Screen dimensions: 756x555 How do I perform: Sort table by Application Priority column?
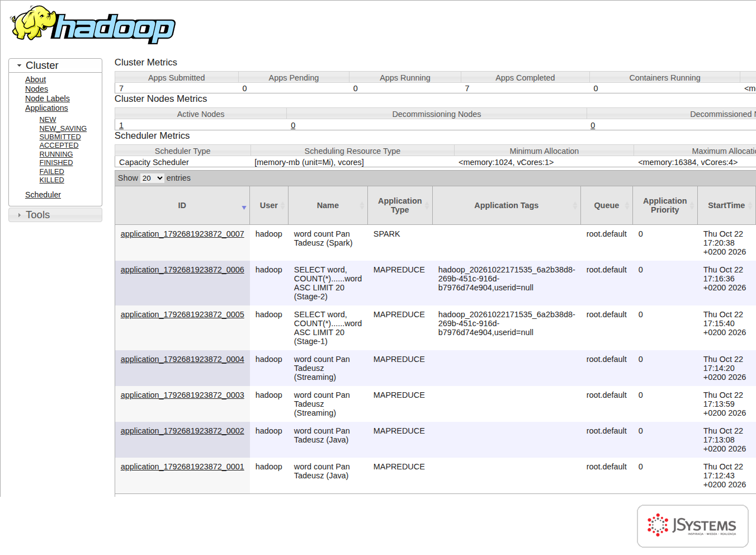point(665,205)
